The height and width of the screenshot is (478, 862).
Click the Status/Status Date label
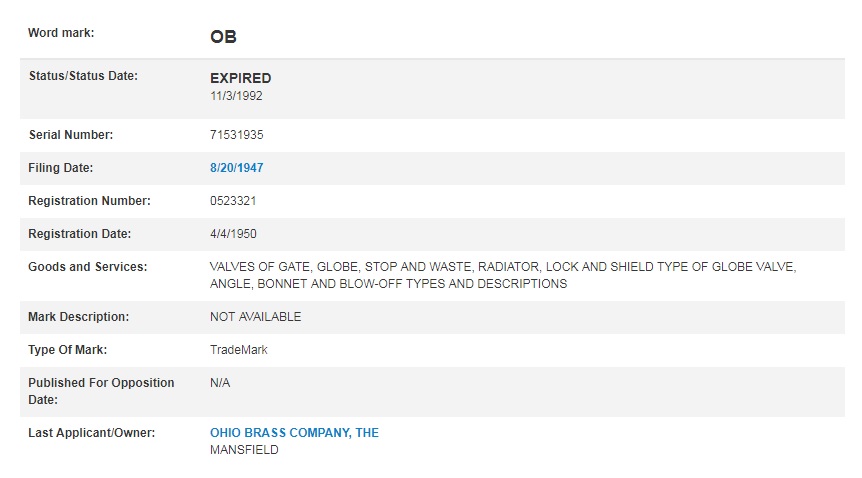click(x=83, y=77)
